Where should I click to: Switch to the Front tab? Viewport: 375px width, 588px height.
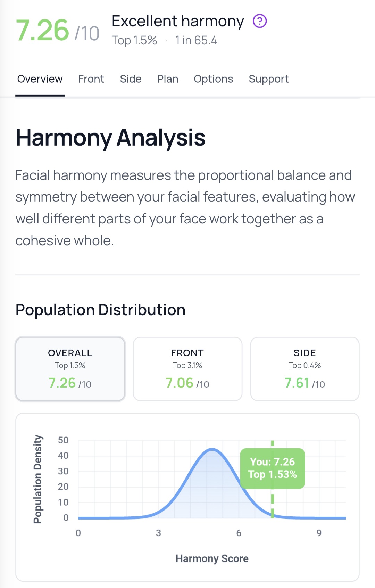coord(91,79)
